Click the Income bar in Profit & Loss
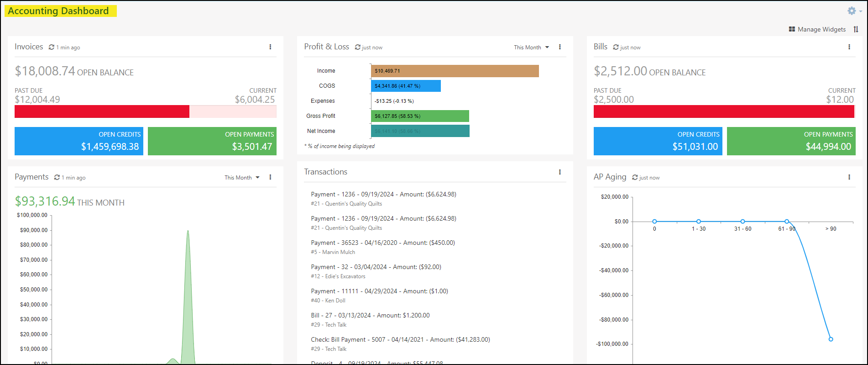This screenshot has height=365, width=868. point(455,71)
